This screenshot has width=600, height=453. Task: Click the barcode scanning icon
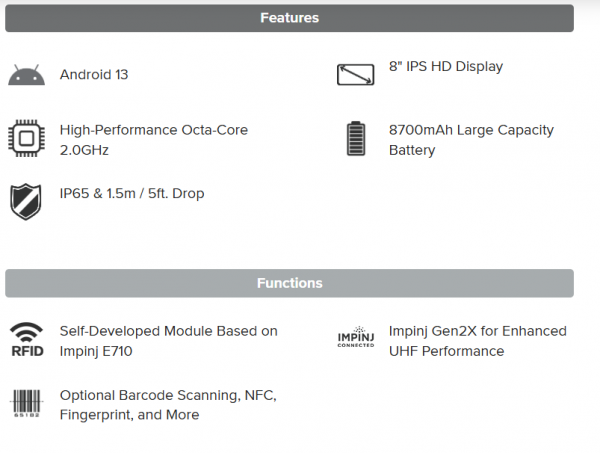tap(26, 404)
